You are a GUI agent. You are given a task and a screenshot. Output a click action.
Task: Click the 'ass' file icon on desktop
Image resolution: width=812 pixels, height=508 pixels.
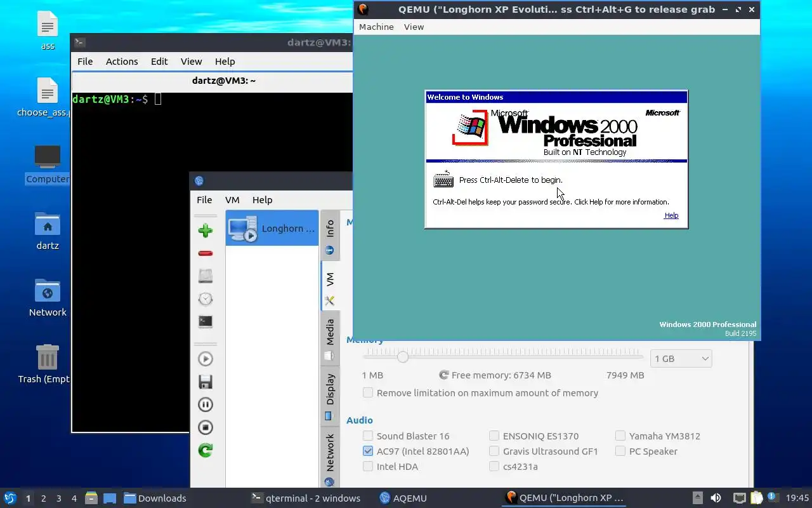(48, 25)
